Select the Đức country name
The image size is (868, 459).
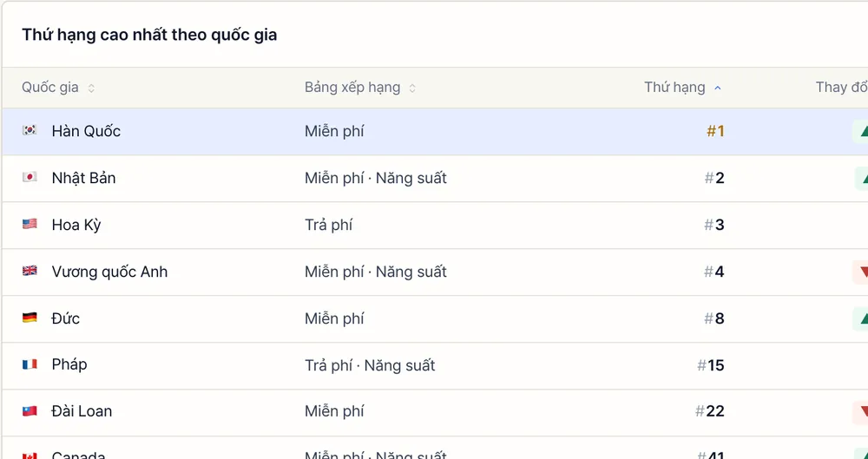click(x=65, y=318)
